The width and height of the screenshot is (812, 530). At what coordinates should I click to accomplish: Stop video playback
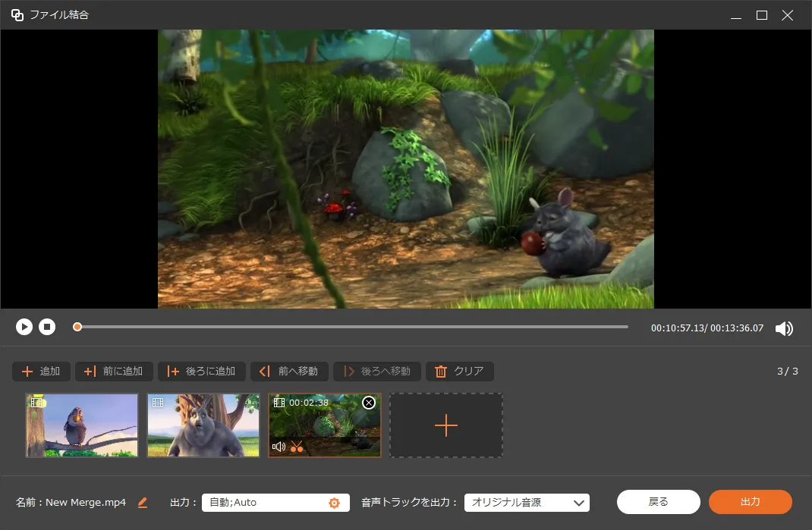[x=47, y=327]
